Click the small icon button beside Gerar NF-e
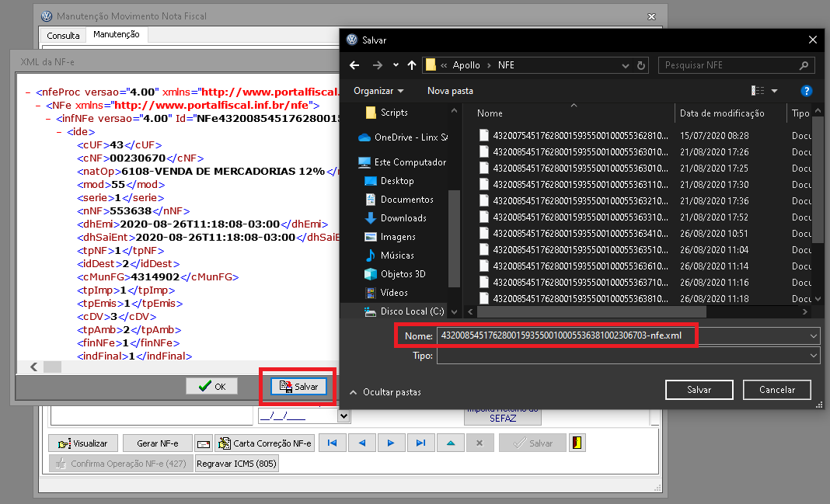 point(204,443)
